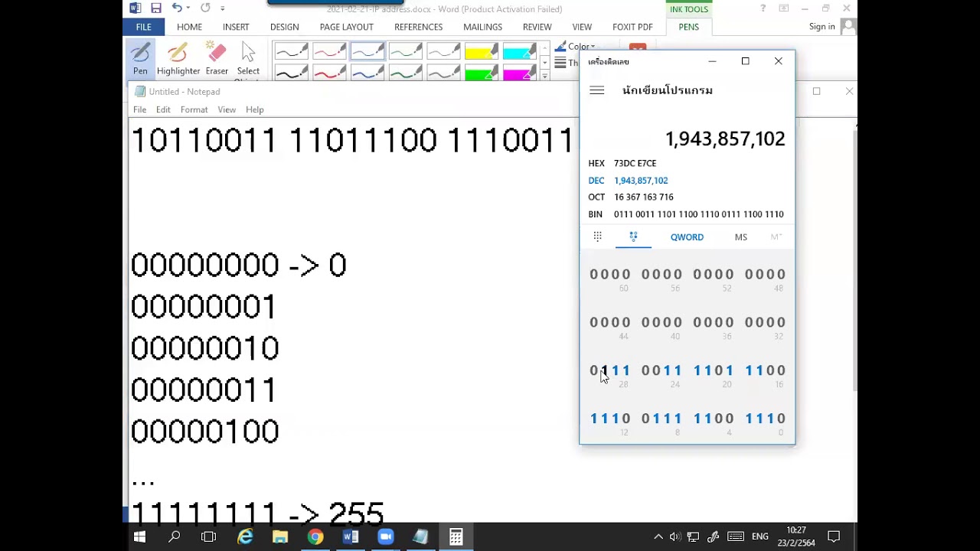This screenshot has width=980, height=551.
Task: Cycle the QWORD data size button
Action: [x=687, y=237]
